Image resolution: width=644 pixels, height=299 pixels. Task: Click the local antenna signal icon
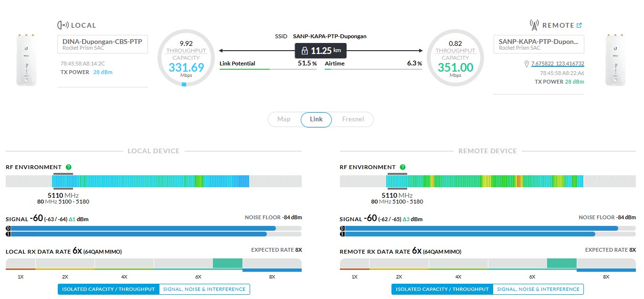63,25
